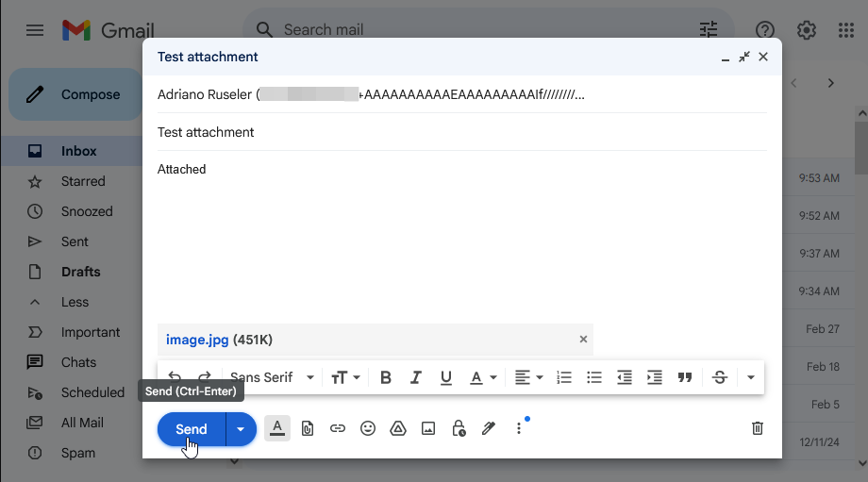Viewport: 868px width, 482px height.
Task: Open the send options dropdown arrow
Action: point(241,429)
